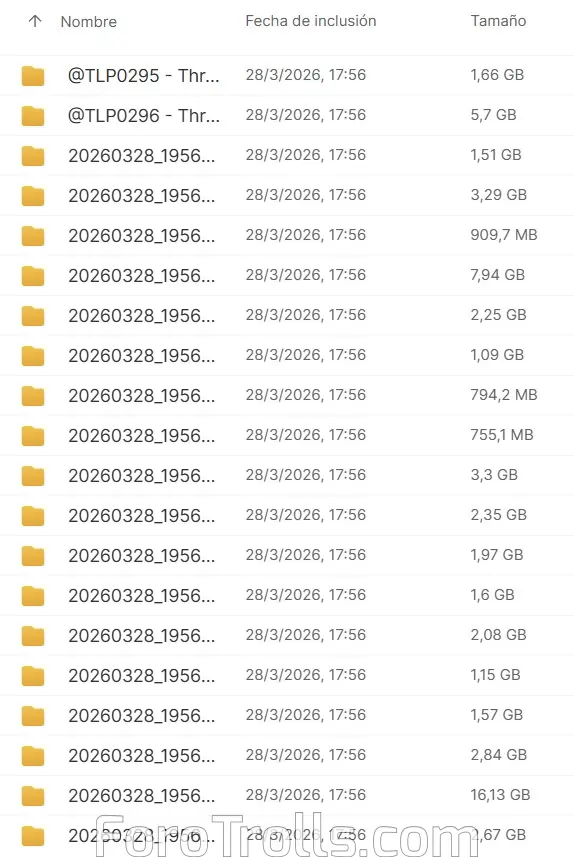Click folder icon for the 755,1 MB item
Screen dimensions: 574x857
click(33, 436)
